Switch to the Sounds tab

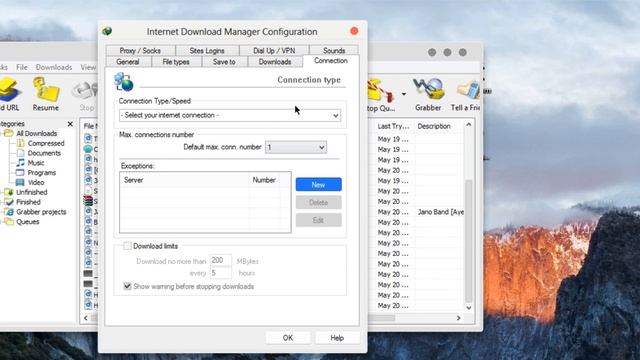pyautogui.click(x=334, y=51)
